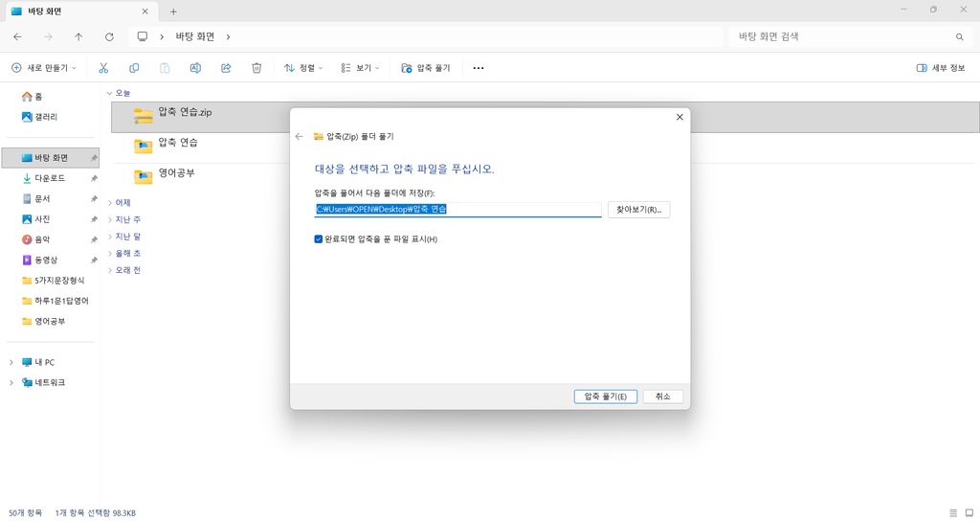Click the refresh icon
This screenshot has width=980, height=521.
tap(109, 37)
